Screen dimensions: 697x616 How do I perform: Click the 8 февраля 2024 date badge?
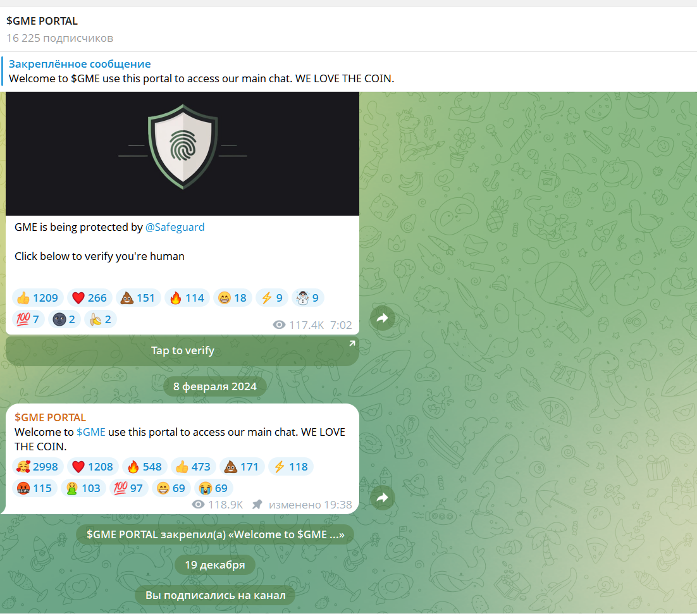[x=215, y=386]
